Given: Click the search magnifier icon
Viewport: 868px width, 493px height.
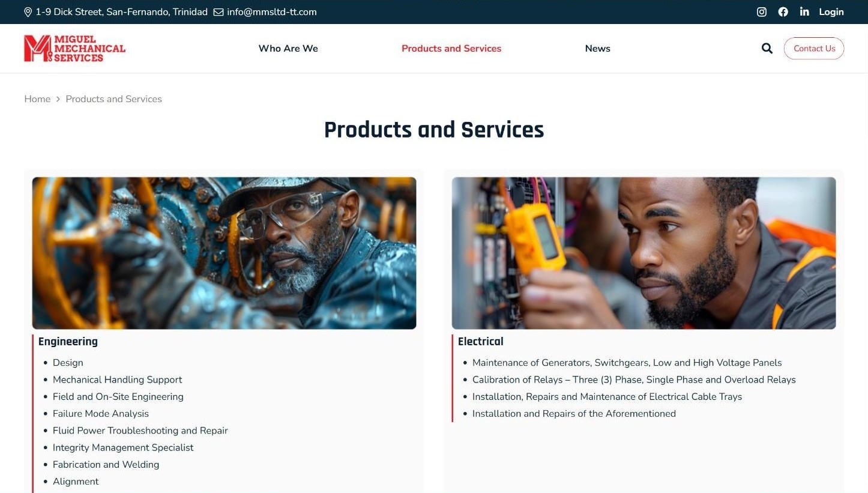Looking at the screenshot, I should click(767, 49).
